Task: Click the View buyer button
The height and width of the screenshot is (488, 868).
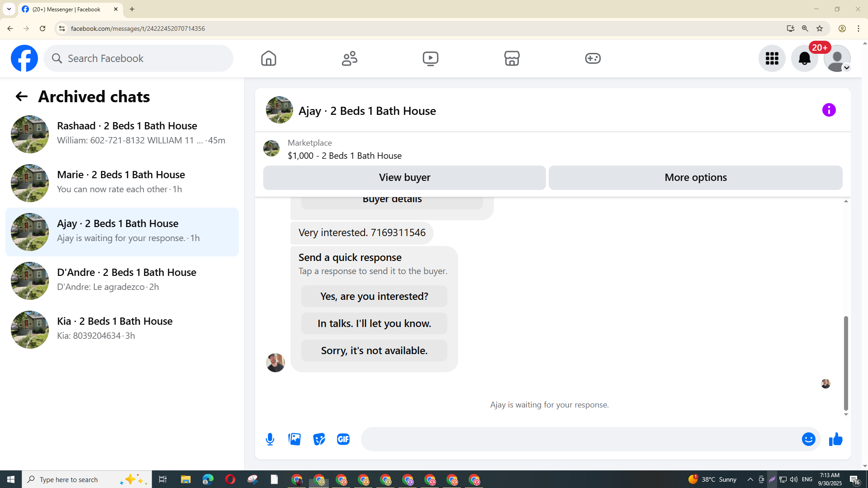Action: tap(404, 177)
